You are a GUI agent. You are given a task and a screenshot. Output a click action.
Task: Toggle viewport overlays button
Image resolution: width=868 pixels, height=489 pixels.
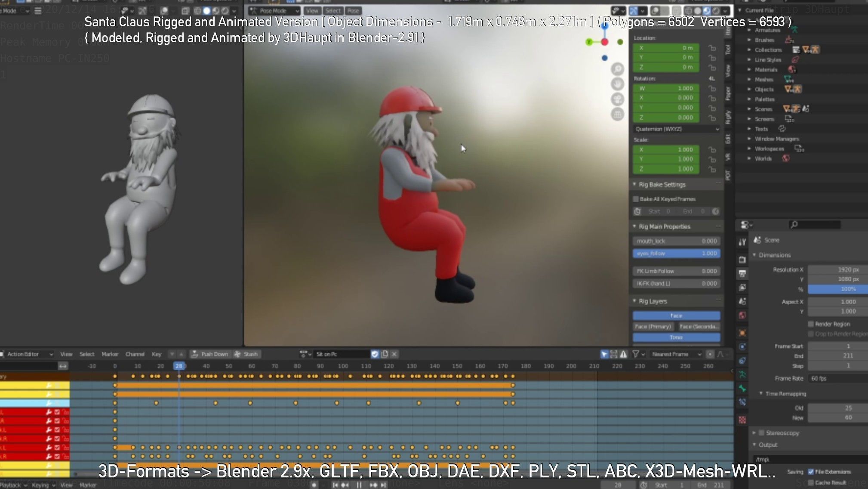coord(655,11)
